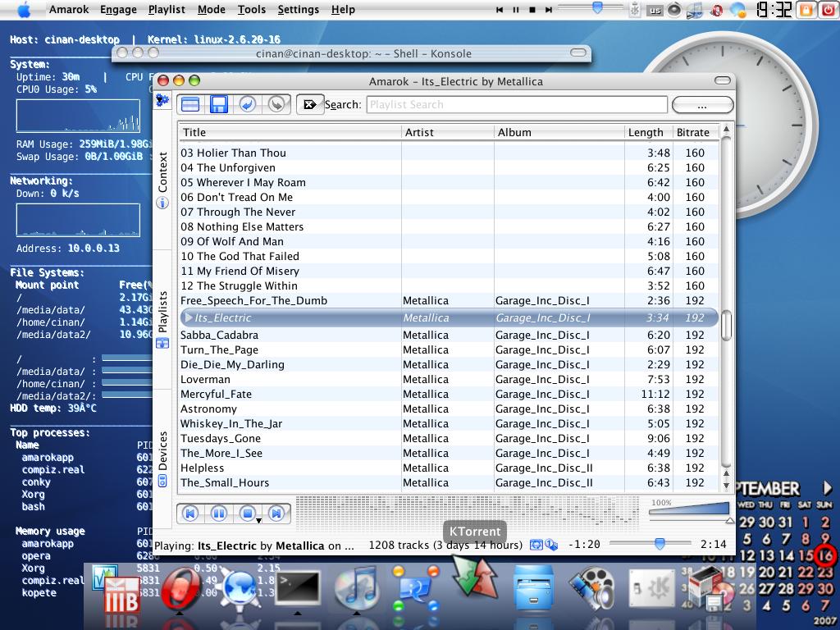The width and height of the screenshot is (840, 630).
Task: Clear the playlist search field with the X icon
Action: [x=309, y=104]
